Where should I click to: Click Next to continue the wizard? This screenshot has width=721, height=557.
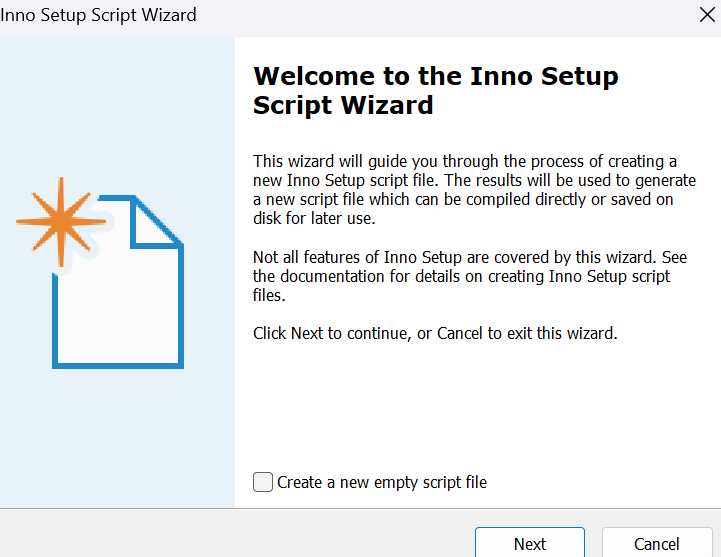click(530, 543)
